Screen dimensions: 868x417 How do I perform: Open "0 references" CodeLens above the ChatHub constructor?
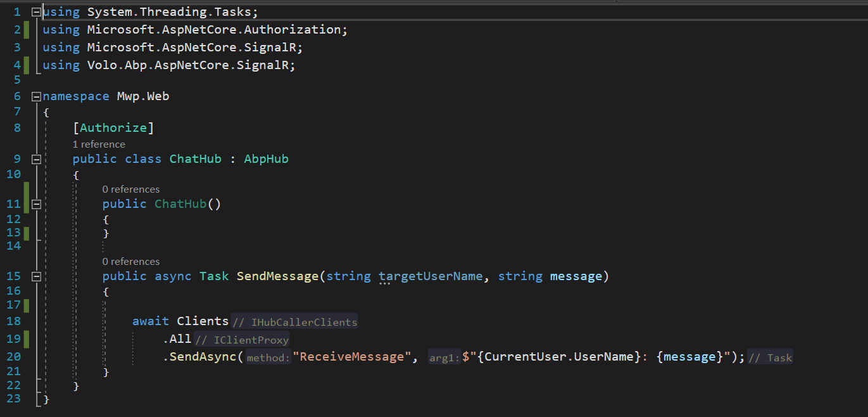[x=131, y=189]
